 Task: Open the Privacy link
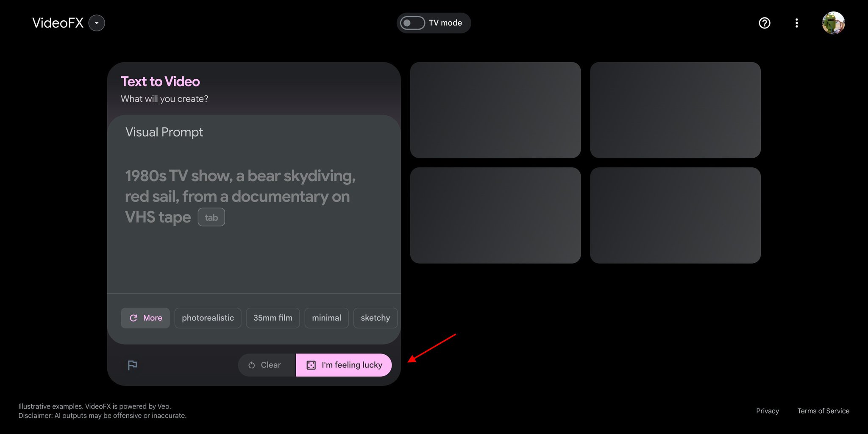pos(768,411)
